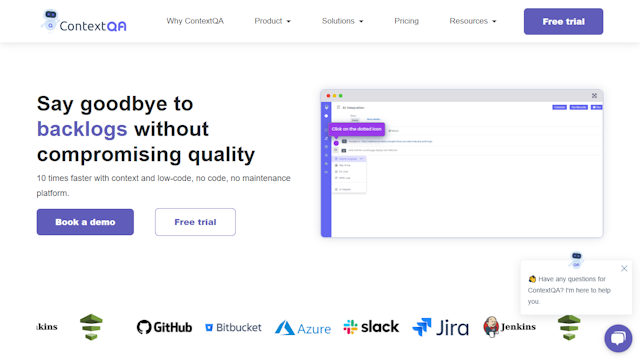Expand the Resources dropdown menu
This screenshot has height=360, width=640.
tap(473, 21)
